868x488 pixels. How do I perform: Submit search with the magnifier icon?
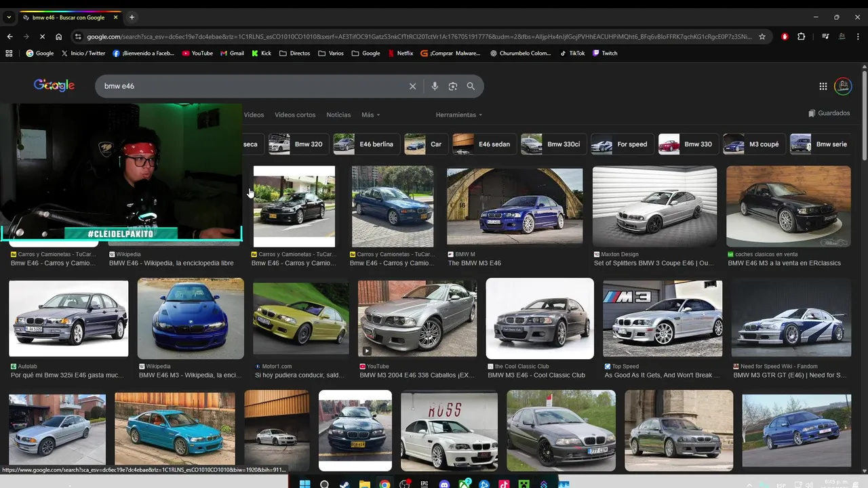pos(471,86)
